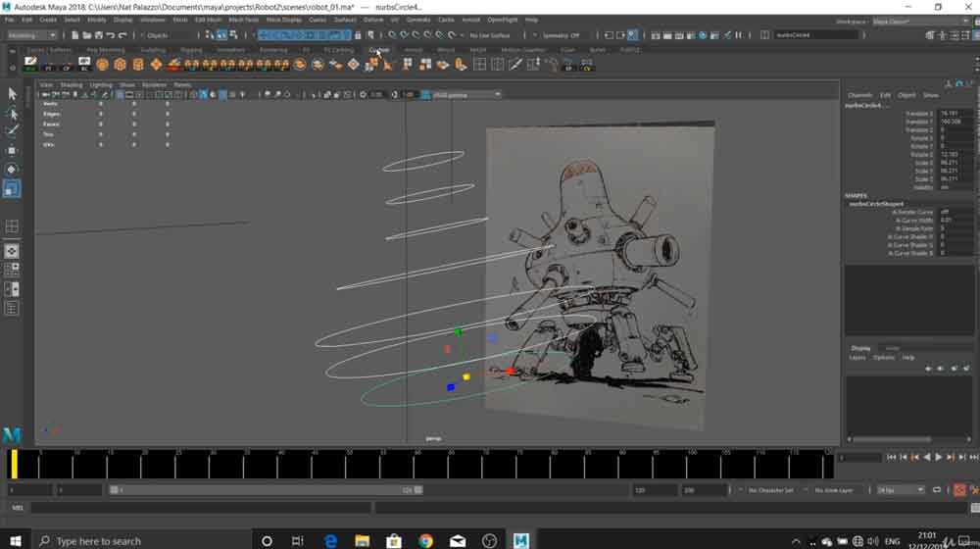Activate the highlighted Scale tool

(12, 189)
